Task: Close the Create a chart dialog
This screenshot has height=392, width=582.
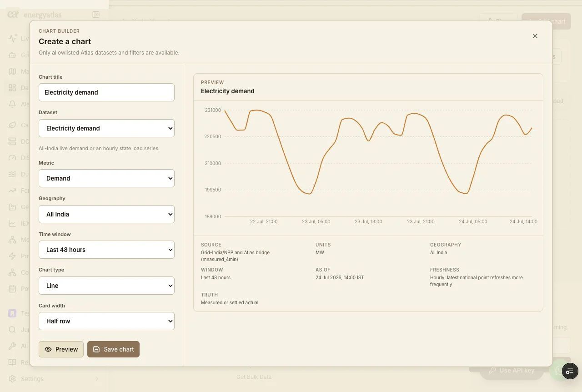Action: 535,36
